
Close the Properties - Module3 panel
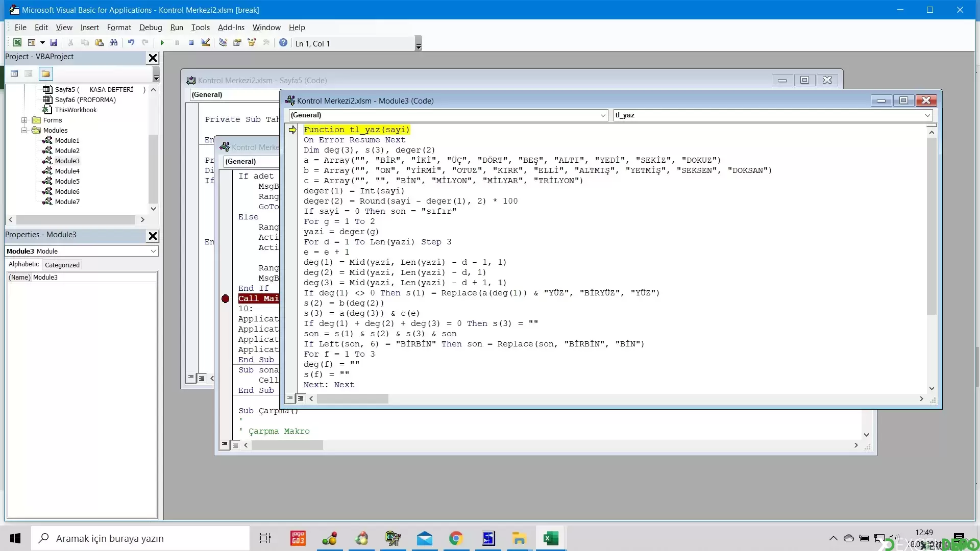click(x=153, y=236)
